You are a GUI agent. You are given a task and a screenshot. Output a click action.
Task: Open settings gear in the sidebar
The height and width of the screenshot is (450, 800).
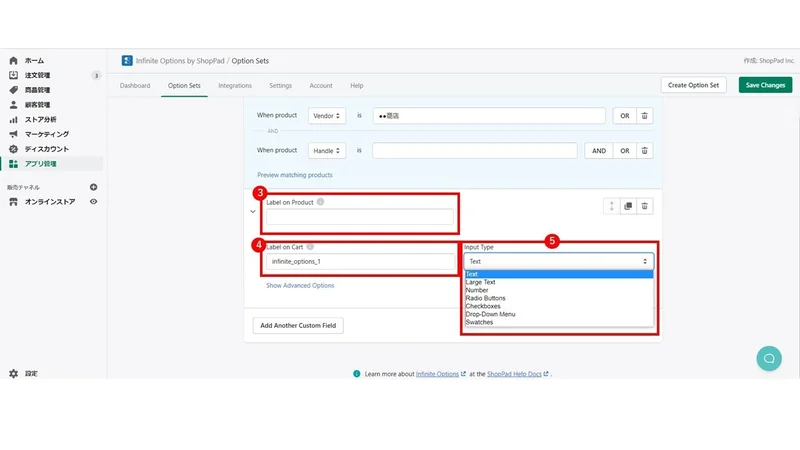(14, 373)
